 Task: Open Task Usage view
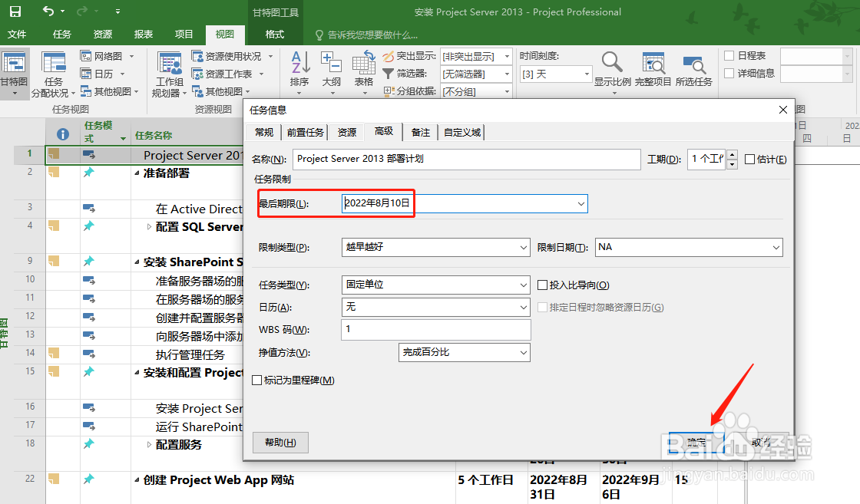coord(53,74)
